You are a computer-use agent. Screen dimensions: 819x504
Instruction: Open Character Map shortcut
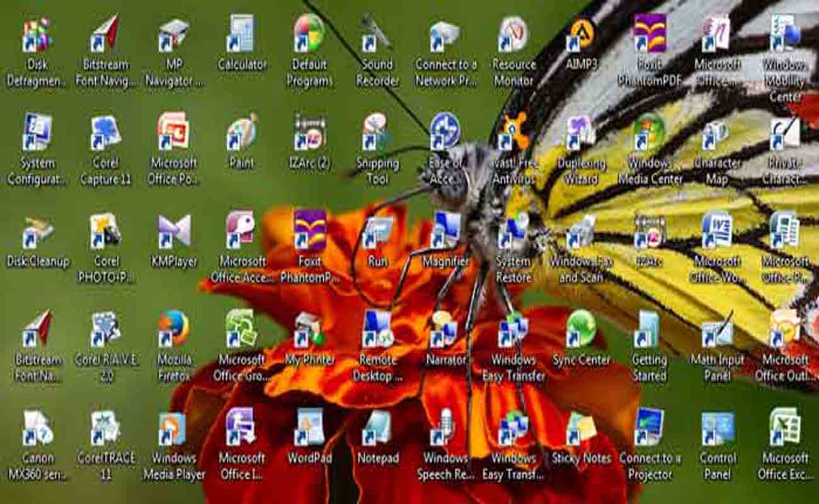coord(717,134)
